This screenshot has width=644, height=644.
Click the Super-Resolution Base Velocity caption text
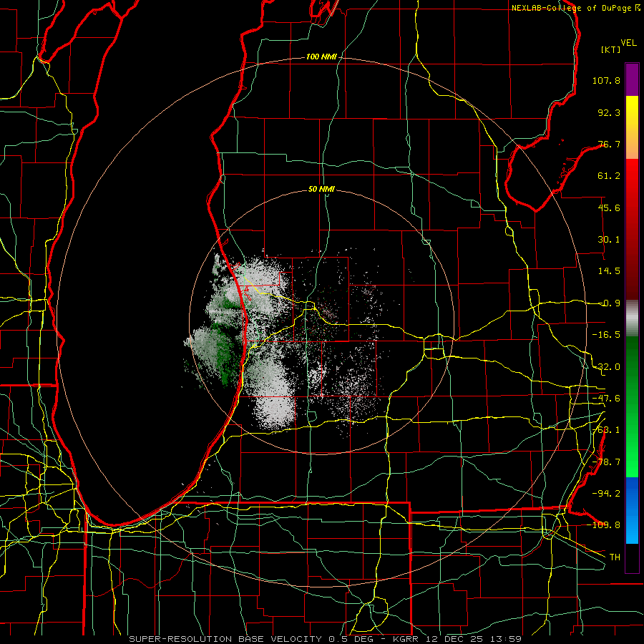[x=326, y=639]
